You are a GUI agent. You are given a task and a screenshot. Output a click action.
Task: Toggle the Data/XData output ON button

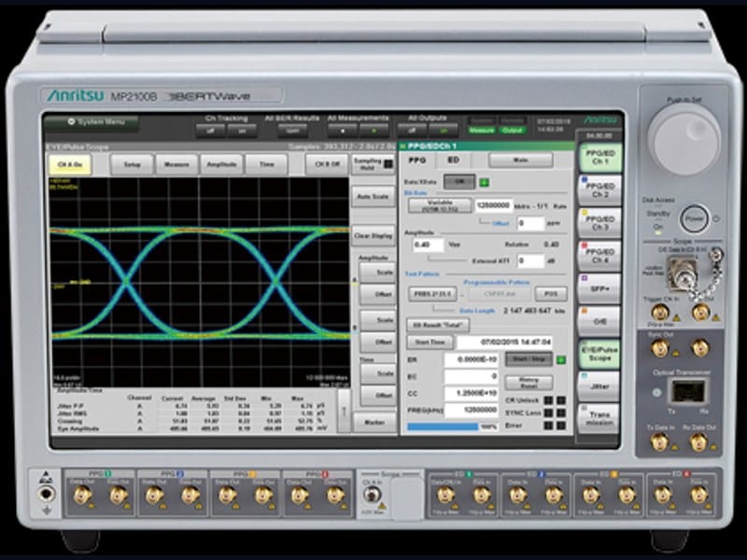point(458,182)
